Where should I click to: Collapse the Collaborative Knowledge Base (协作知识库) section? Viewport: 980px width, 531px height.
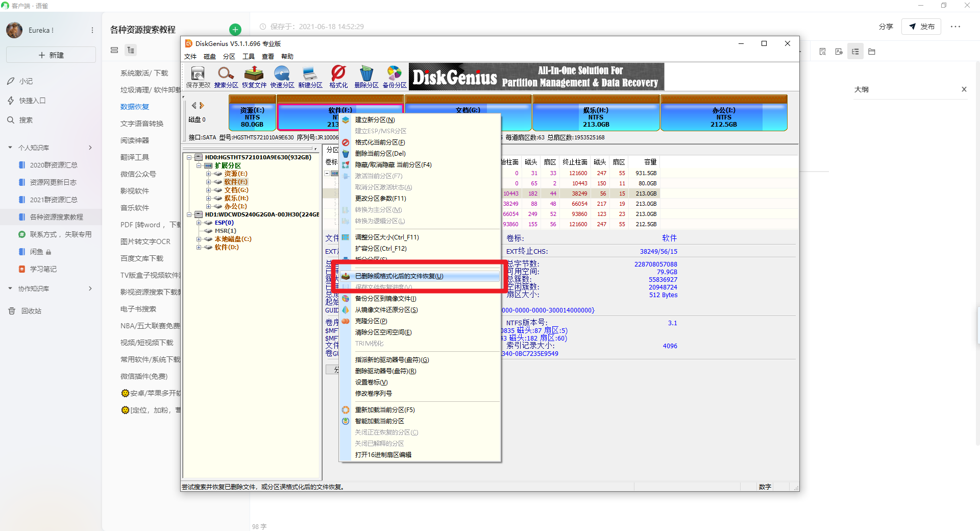(10, 288)
